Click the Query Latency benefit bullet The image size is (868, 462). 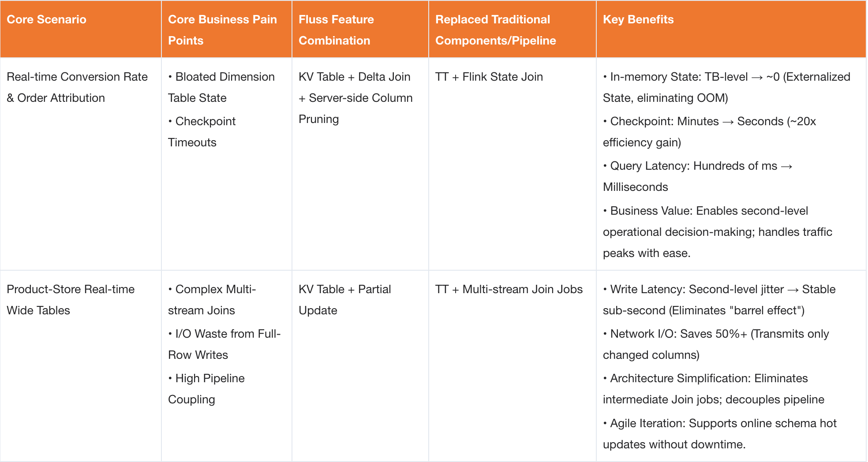pyautogui.click(x=698, y=176)
